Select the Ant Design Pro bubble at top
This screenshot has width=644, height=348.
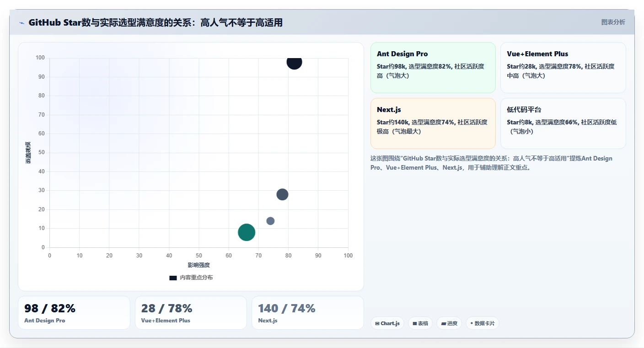(294, 62)
